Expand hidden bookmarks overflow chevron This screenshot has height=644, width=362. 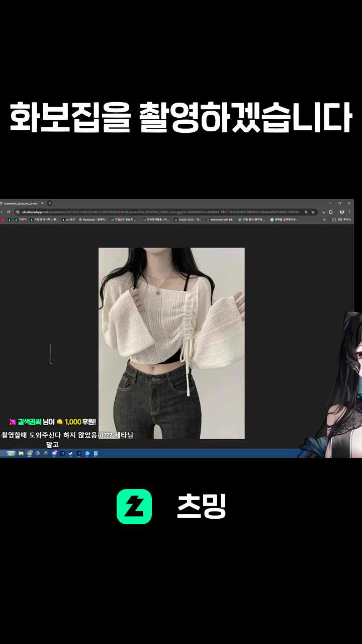(x=324, y=219)
